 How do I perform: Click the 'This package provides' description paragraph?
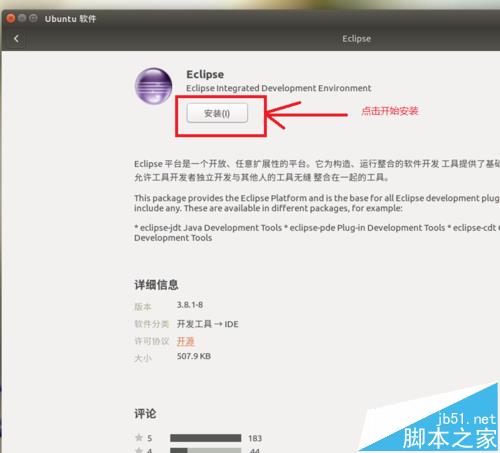pos(317,203)
